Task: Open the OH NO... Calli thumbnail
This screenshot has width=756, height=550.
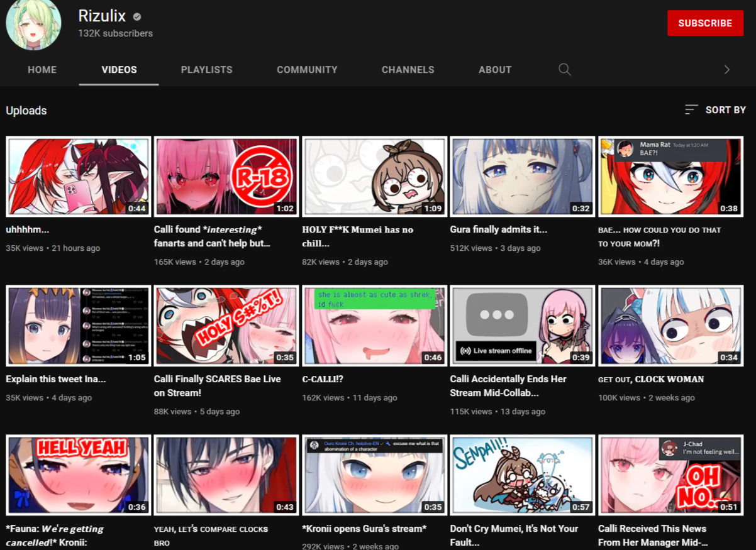Action: pyautogui.click(x=670, y=475)
